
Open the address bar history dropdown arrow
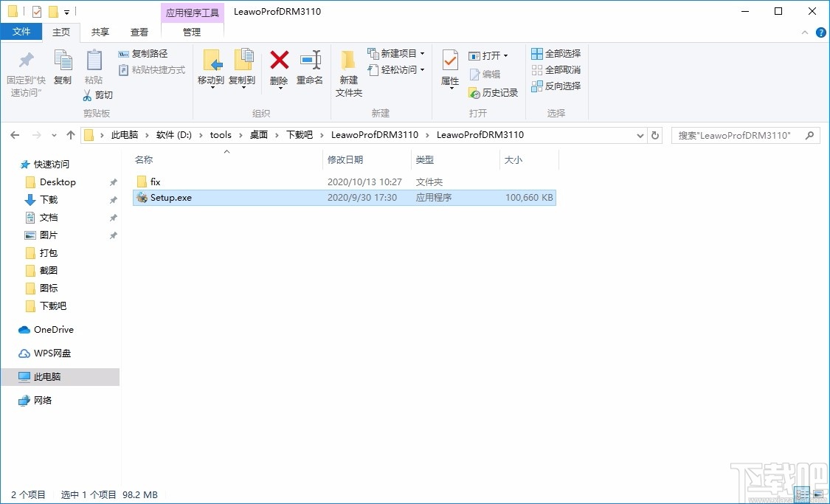click(640, 135)
